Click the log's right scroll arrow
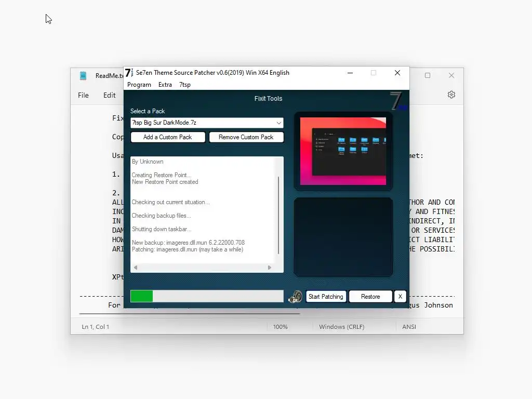This screenshot has width=532, height=399. click(x=270, y=268)
